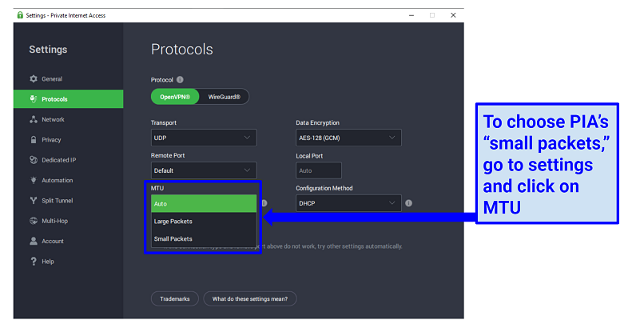Viewport: 644px width, 336px height.
Task: Click the Multi-Hop globe icon
Action: tap(34, 221)
